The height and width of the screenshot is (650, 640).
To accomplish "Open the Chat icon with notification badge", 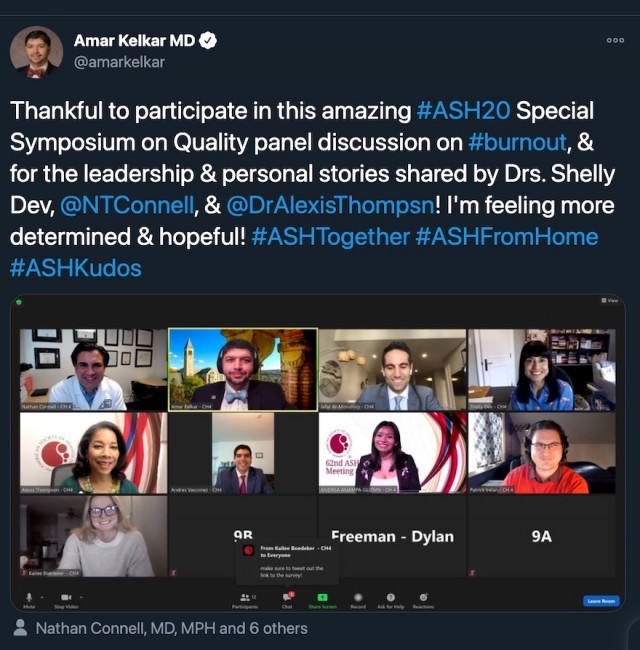I will [288, 597].
